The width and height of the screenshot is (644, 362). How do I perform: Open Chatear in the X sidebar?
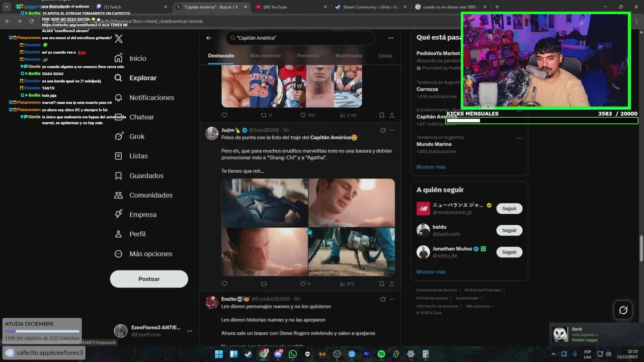point(134,117)
